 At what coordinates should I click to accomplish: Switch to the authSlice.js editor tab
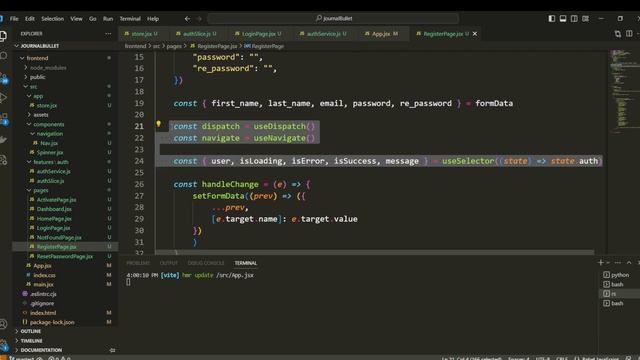pyautogui.click(x=196, y=34)
